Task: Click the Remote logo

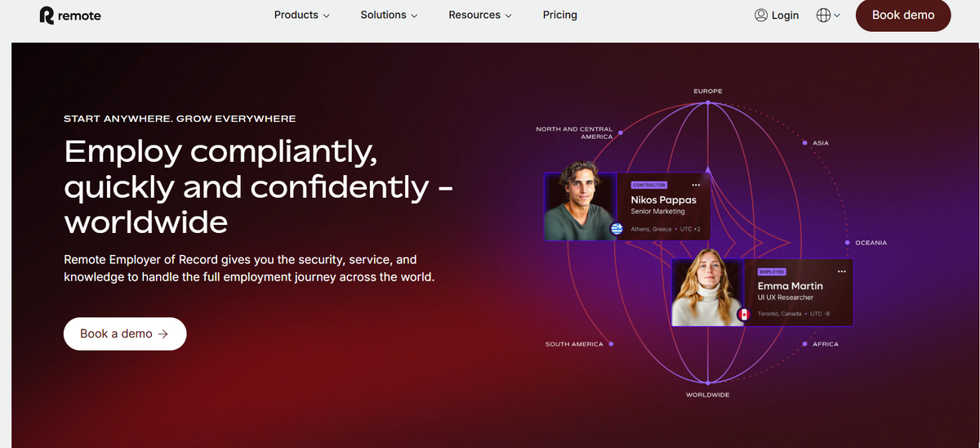Action: point(70,16)
